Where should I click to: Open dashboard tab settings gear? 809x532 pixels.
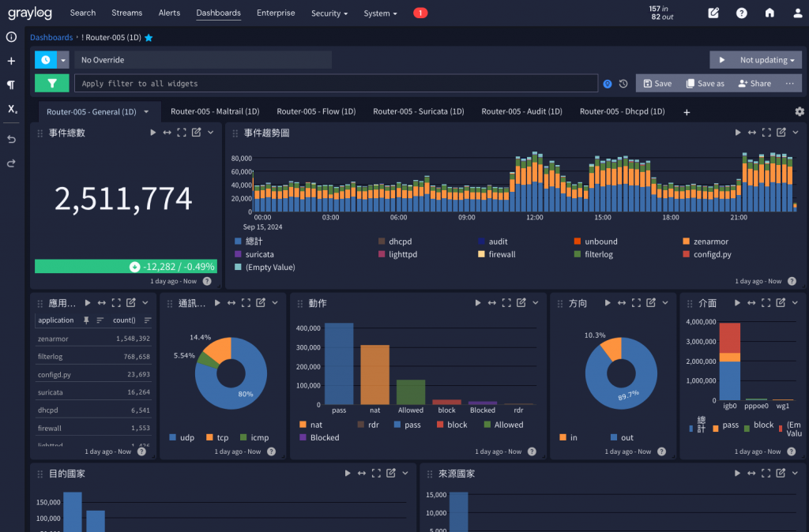800,111
